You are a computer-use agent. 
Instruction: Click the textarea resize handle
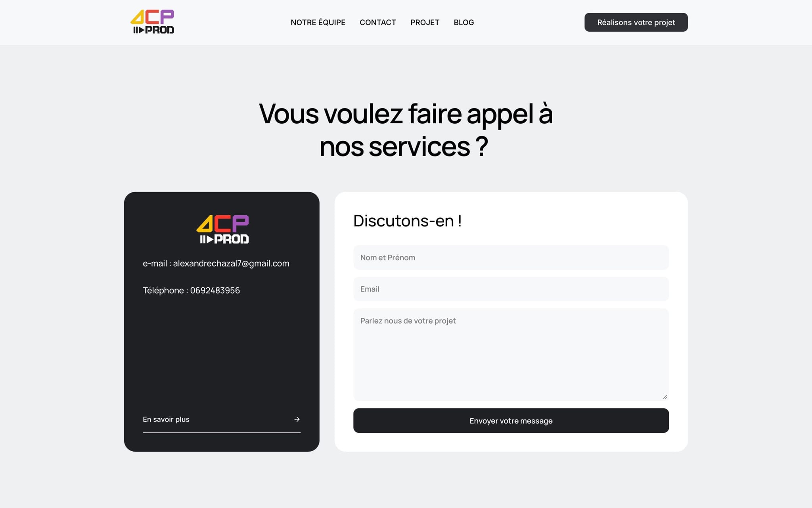click(x=665, y=397)
